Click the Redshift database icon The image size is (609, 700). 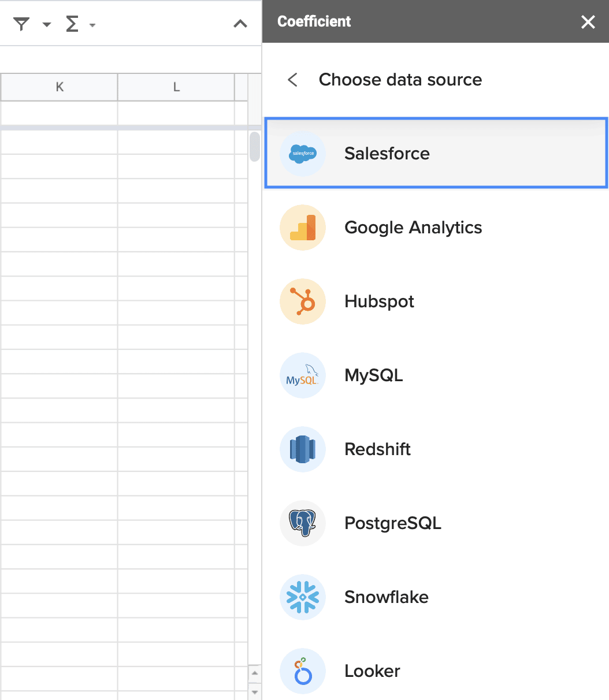[x=303, y=449]
